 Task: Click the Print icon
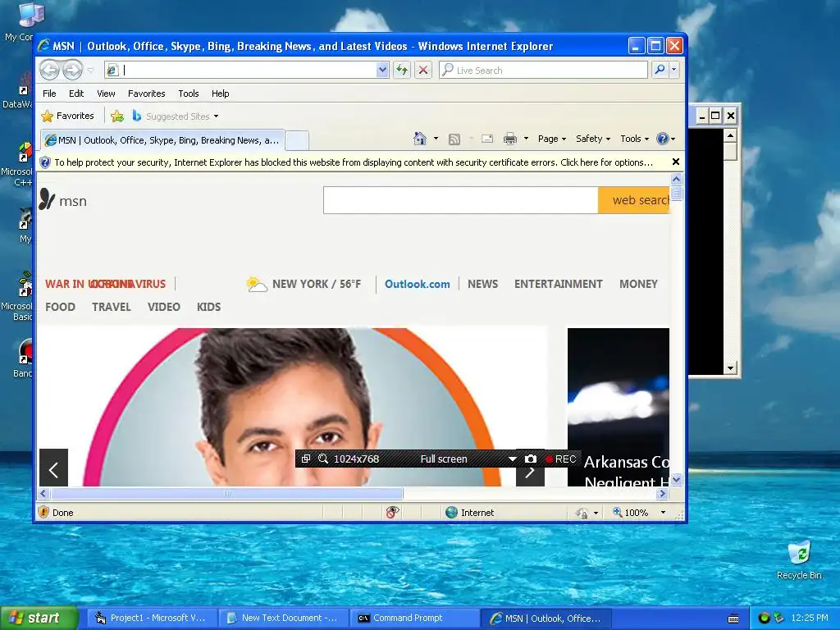point(510,139)
